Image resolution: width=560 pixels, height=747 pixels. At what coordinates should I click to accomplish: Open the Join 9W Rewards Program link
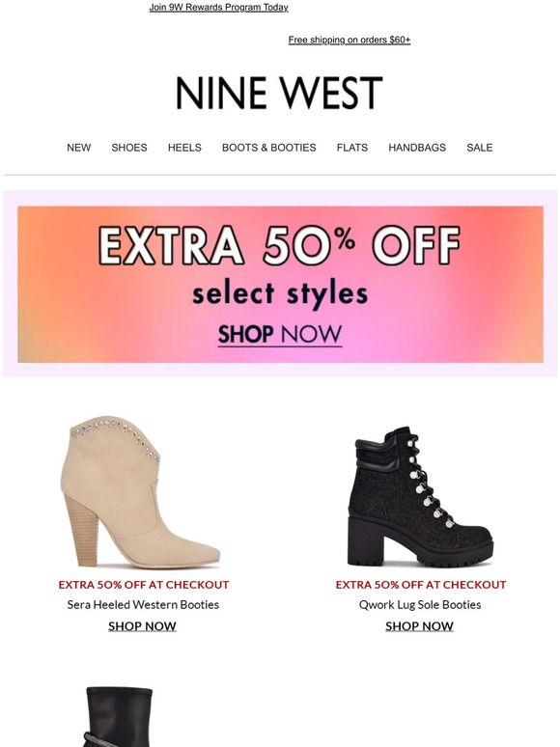click(218, 8)
